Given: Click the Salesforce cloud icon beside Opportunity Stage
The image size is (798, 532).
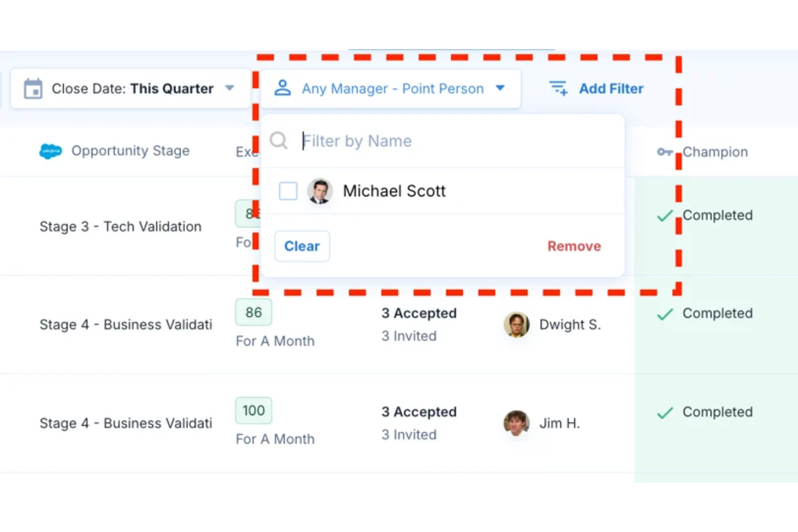Looking at the screenshot, I should (50, 151).
